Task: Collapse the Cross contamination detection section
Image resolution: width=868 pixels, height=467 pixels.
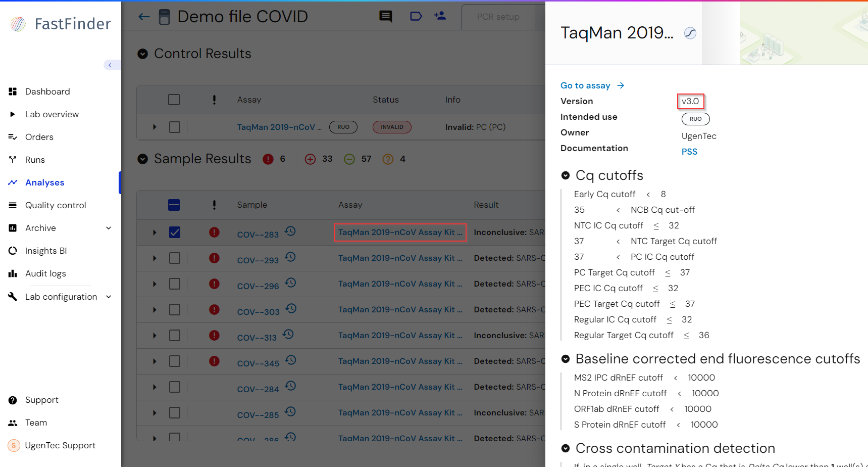Action: click(566, 448)
